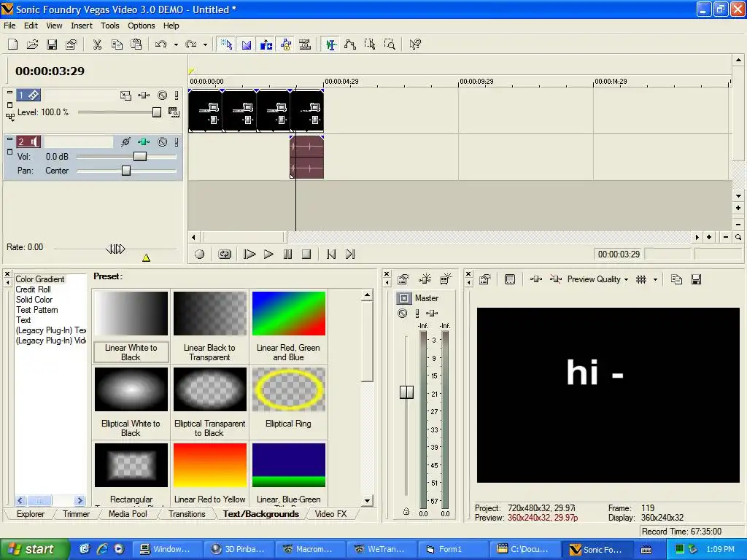This screenshot has height=560, width=747.
Task: Click the Paste clipboard icon
Action: point(136,44)
